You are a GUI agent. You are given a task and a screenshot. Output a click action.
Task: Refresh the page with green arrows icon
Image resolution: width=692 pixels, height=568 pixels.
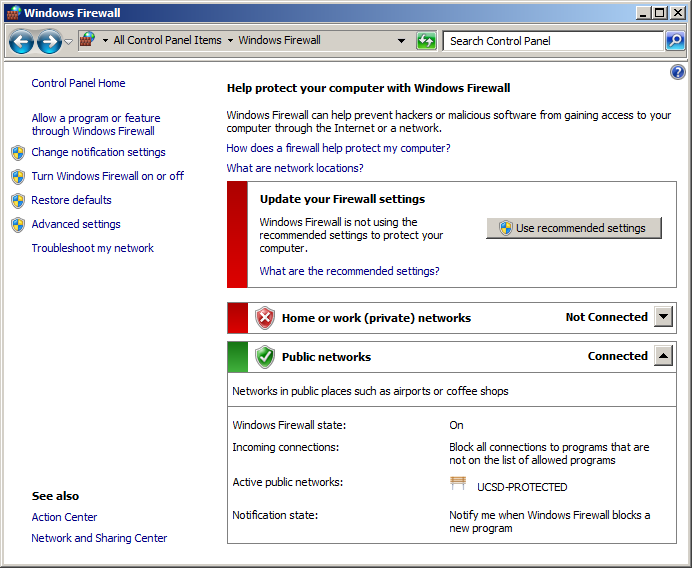click(x=426, y=41)
